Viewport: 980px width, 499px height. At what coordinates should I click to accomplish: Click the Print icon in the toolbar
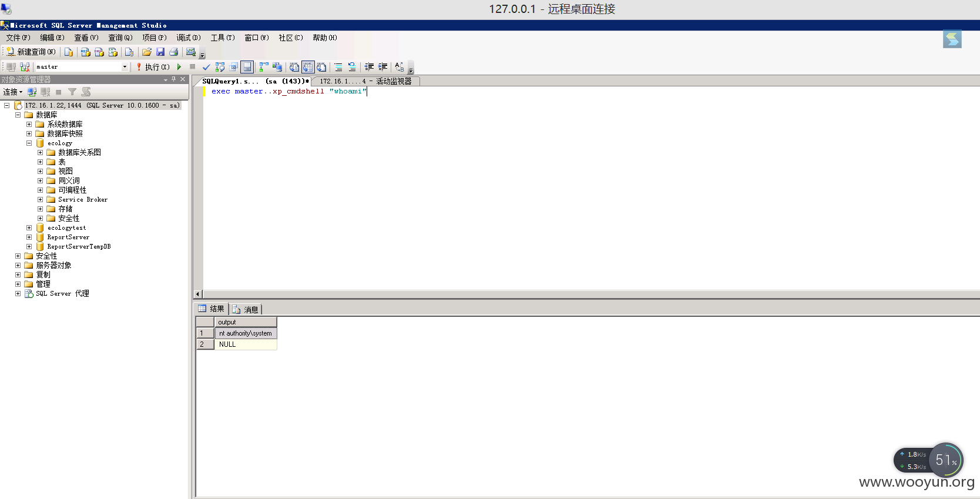174,52
